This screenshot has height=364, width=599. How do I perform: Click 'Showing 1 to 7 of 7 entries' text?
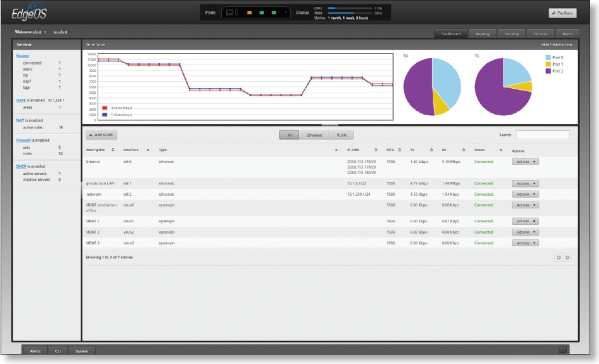(x=109, y=257)
